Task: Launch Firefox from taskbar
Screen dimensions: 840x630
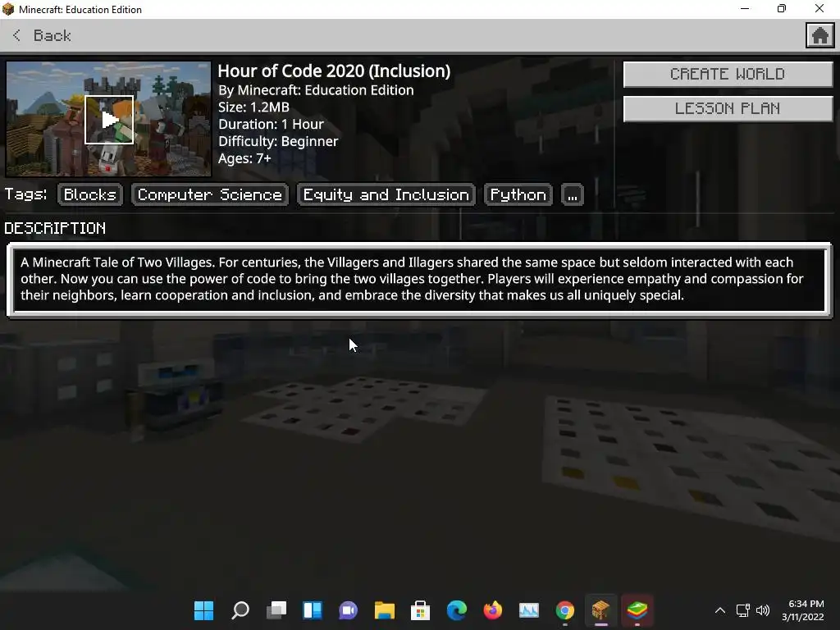Action: tap(492, 610)
